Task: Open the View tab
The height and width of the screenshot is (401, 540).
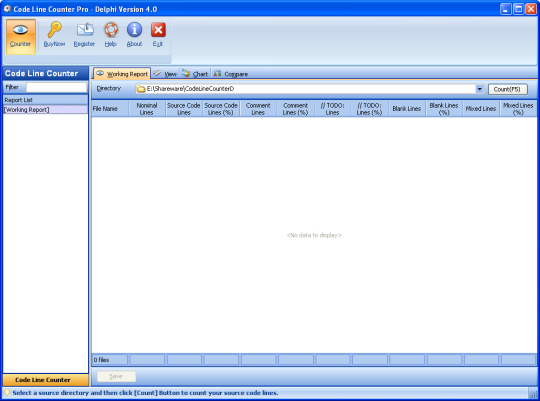Action: 165,74
